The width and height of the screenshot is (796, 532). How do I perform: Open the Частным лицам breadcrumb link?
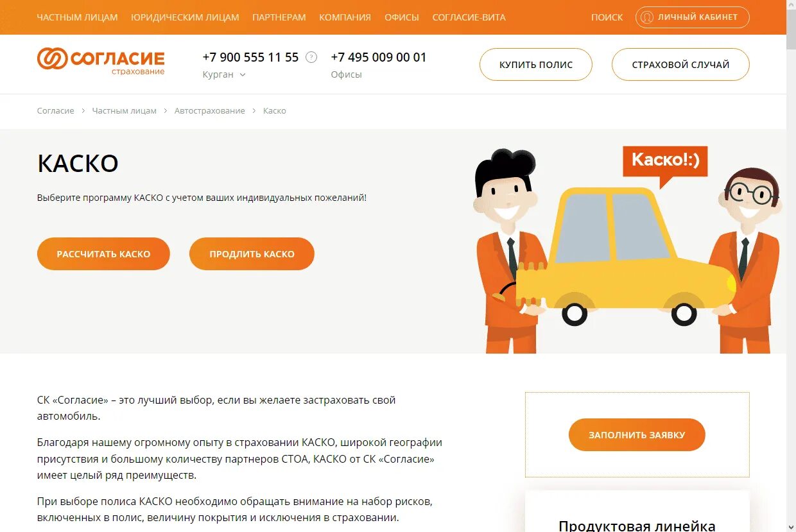[124, 111]
